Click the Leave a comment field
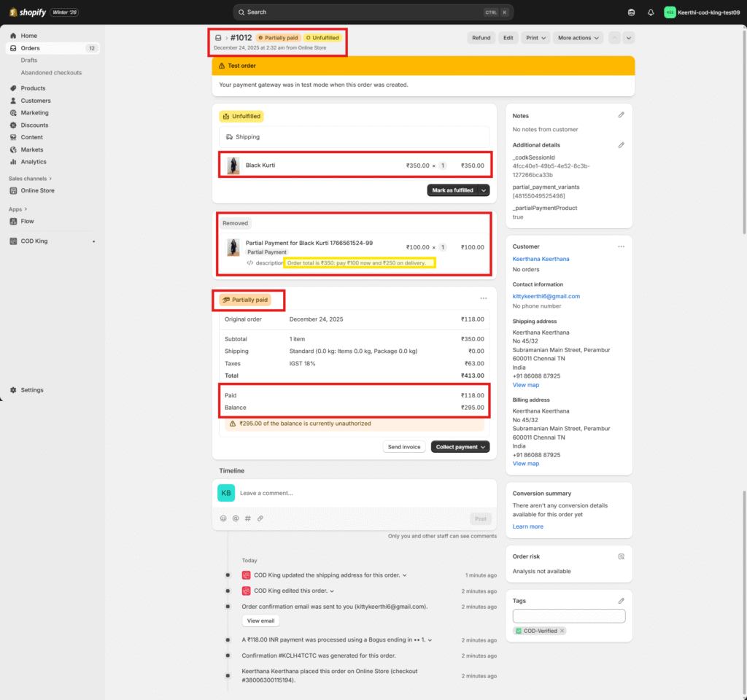The height and width of the screenshot is (700, 747). (x=350, y=493)
